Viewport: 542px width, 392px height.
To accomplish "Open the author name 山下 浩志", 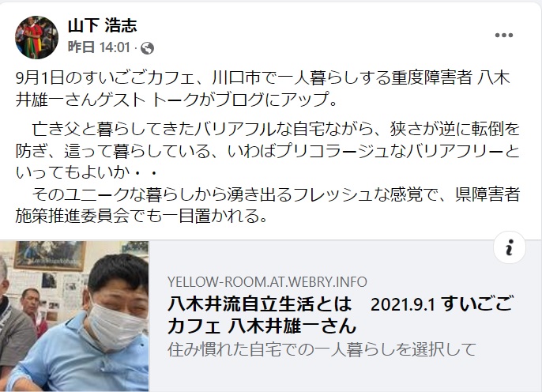I will [x=103, y=25].
